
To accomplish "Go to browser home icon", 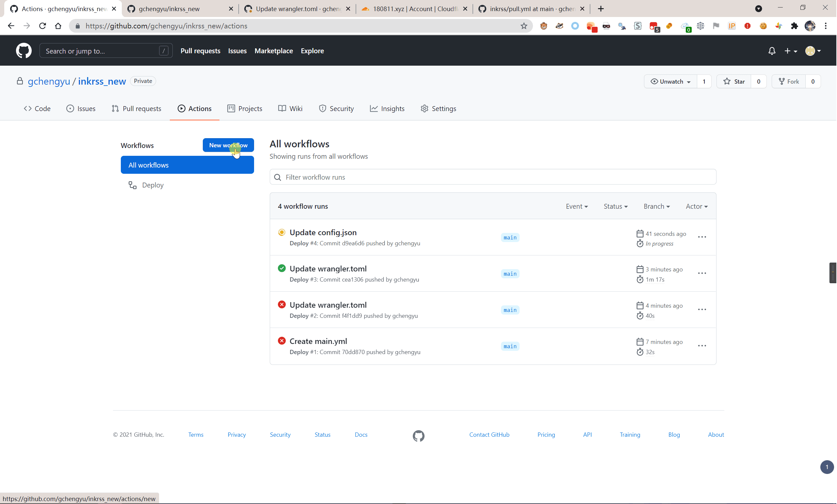I will point(58,26).
